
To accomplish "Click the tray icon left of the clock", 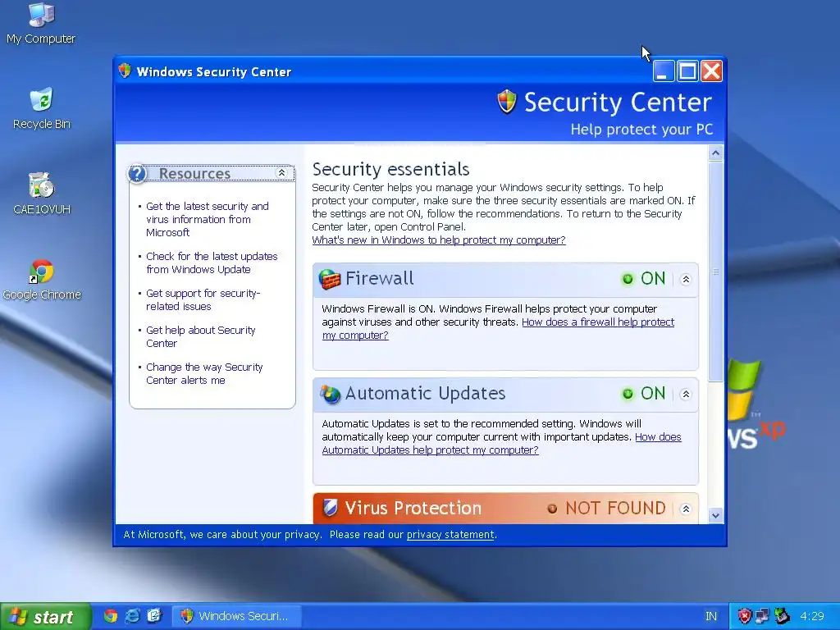I will tap(782, 616).
